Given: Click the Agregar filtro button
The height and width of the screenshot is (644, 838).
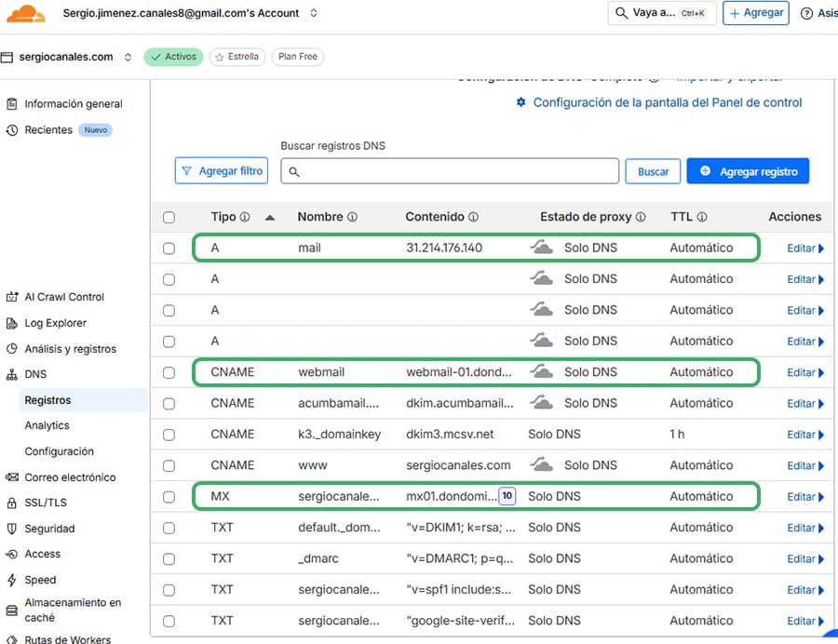Looking at the screenshot, I should (x=221, y=170).
